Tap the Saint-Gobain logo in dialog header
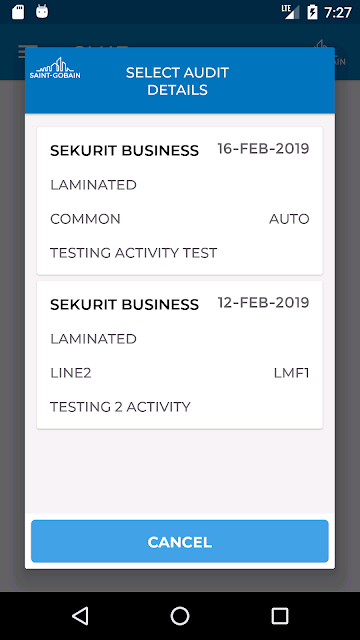This screenshot has width=360, height=640. click(55, 68)
